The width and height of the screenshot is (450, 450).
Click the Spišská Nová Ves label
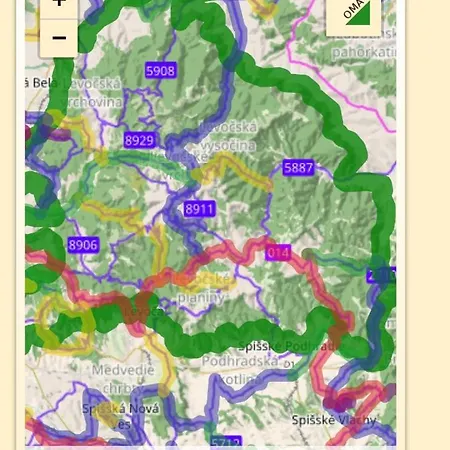(x=121, y=416)
